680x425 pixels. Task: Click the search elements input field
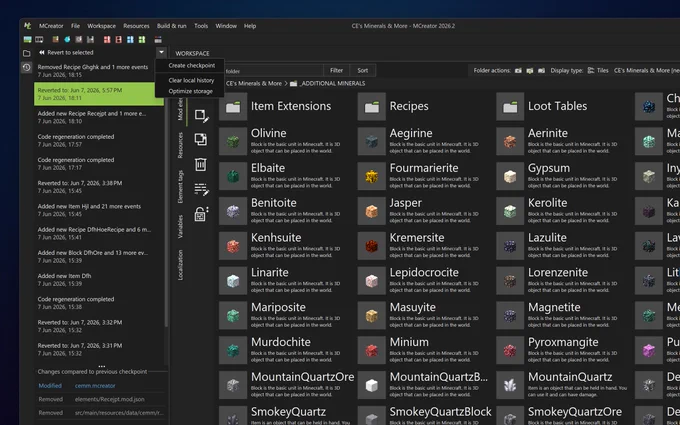tap(273, 71)
